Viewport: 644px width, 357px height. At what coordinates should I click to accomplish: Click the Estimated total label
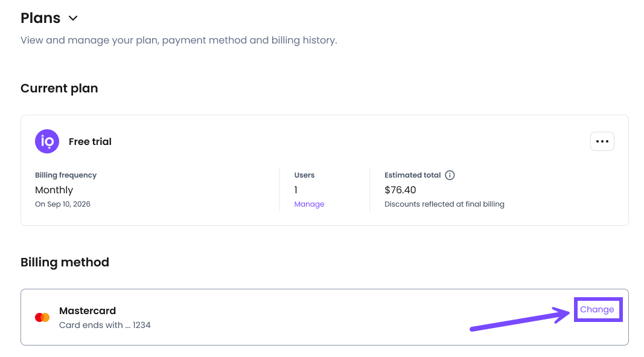tap(412, 175)
